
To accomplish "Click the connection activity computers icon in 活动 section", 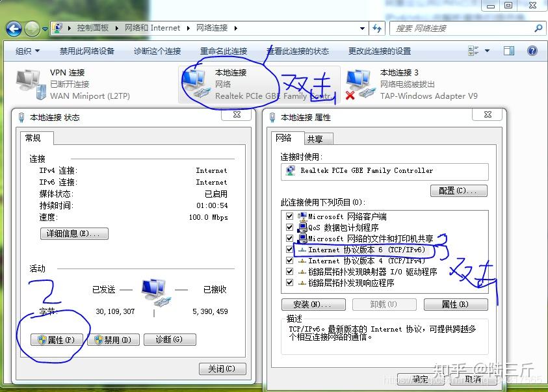I will (152, 291).
